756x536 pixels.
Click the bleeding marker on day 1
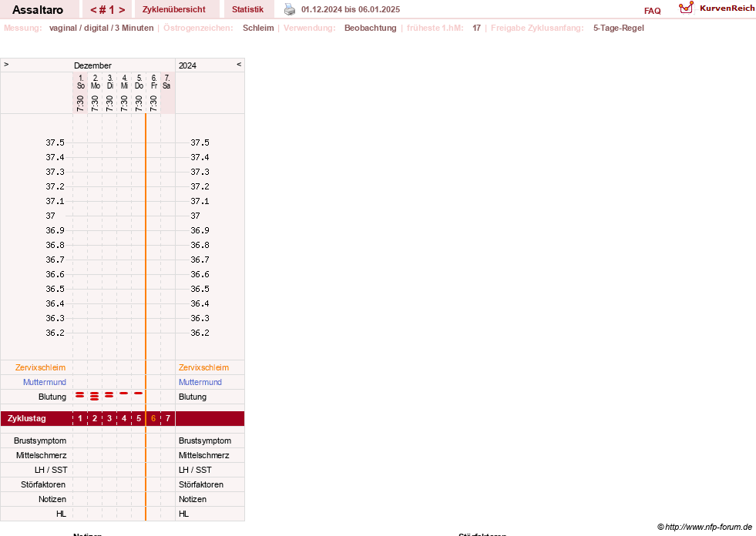(x=80, y=395)
